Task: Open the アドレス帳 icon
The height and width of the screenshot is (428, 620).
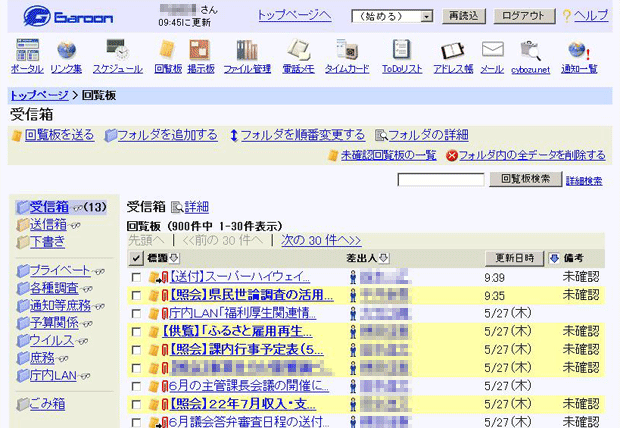Action: click(x=452, y=51)
